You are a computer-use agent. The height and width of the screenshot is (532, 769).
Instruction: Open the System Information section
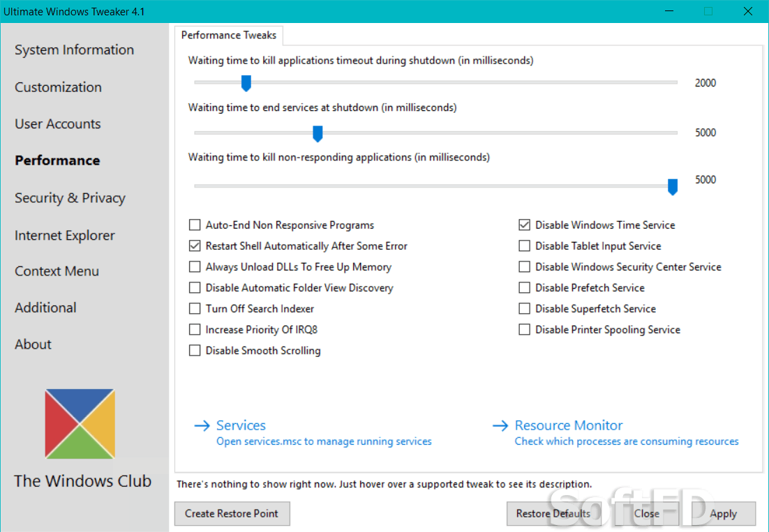click(x=74, y=50)
